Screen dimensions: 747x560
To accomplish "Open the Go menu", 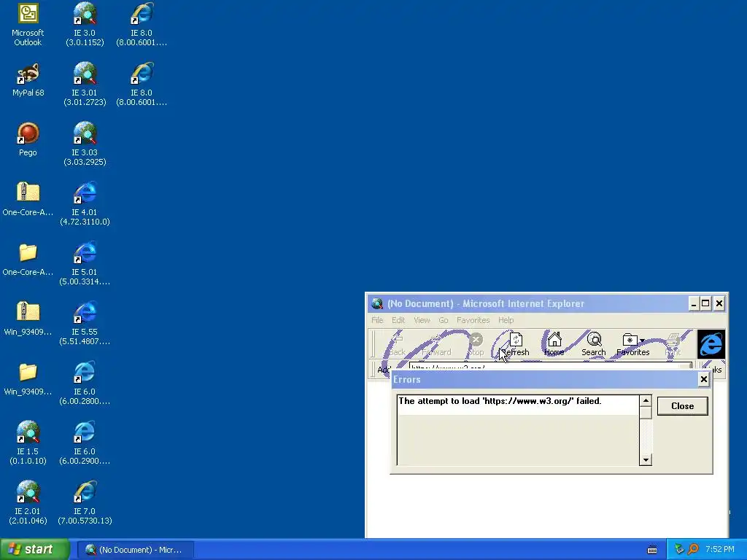I will click(x=444, y=320).
